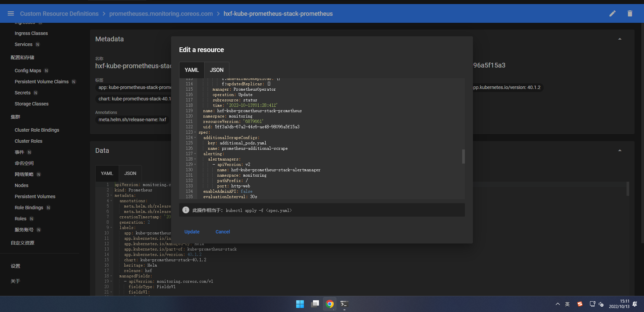Screen dimensions: 644x312
Task: Click N badge beside Role Bindings
Action: click(48, 208)
